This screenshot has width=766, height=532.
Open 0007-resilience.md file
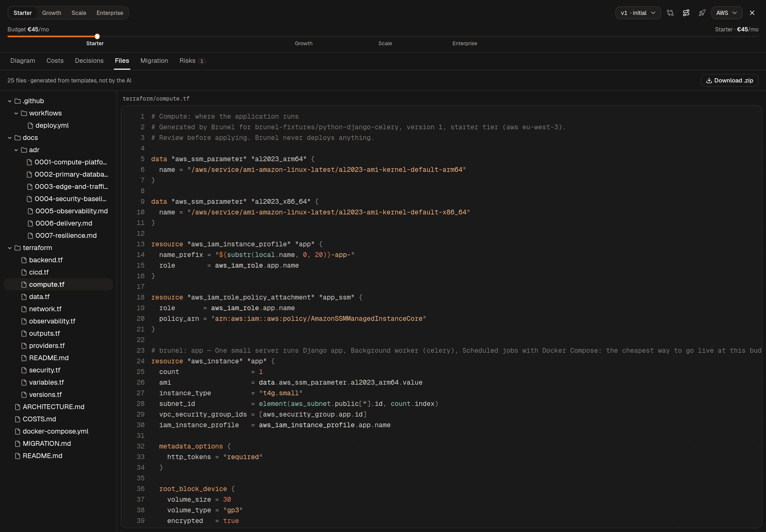click(x=58, y=235)
